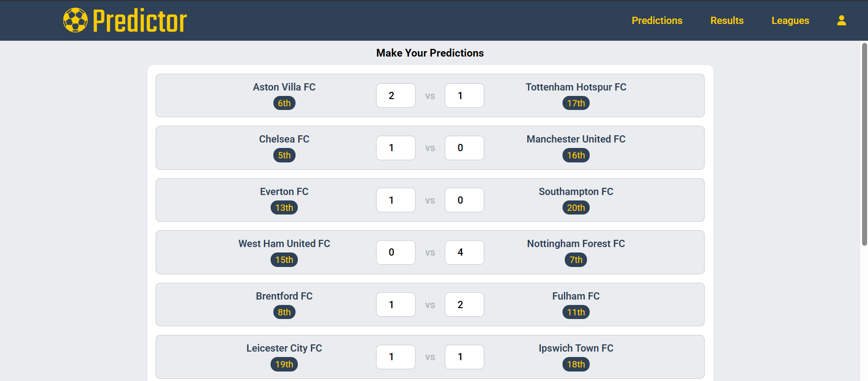Click West Ham United FC score input
Viewport: 868px width, 381px height.
click(396, 252)
